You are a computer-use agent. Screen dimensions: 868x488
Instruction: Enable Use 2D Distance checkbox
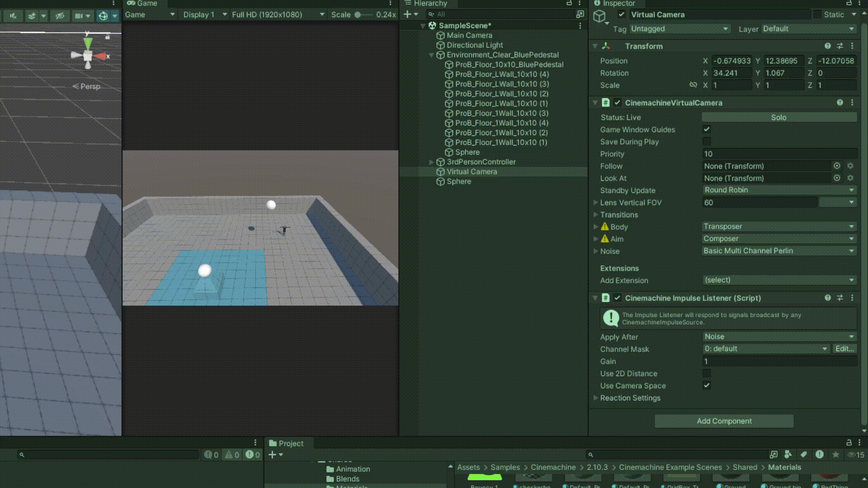707,374
